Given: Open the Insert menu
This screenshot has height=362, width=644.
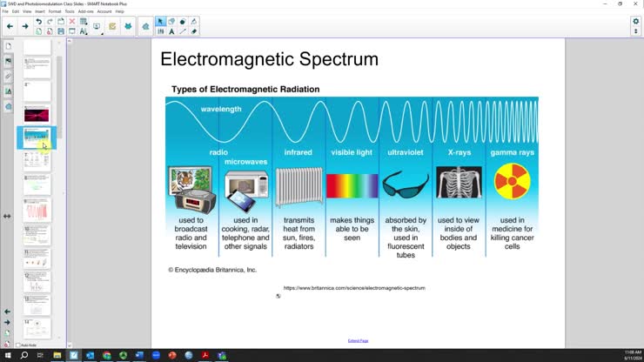Looking at the screenshot, I should (x=40, y=11).
